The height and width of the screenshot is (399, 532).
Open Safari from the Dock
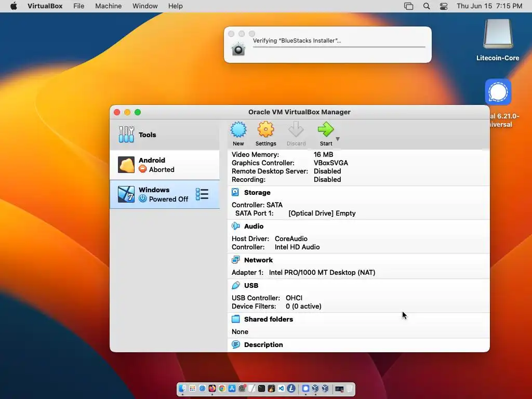click(x=202, y=389)
